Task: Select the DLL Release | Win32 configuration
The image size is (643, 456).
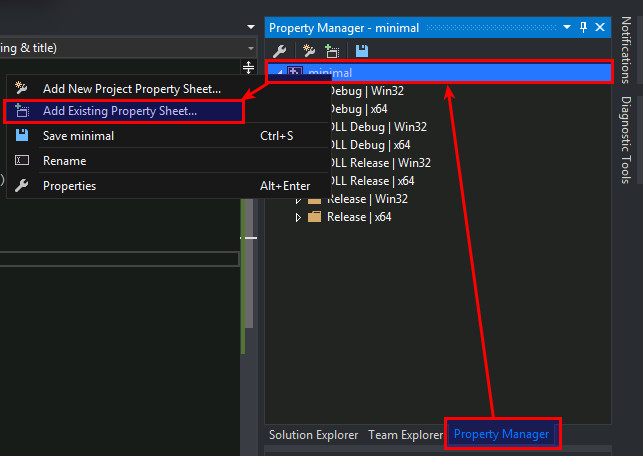Action: [x=380, y=163]
